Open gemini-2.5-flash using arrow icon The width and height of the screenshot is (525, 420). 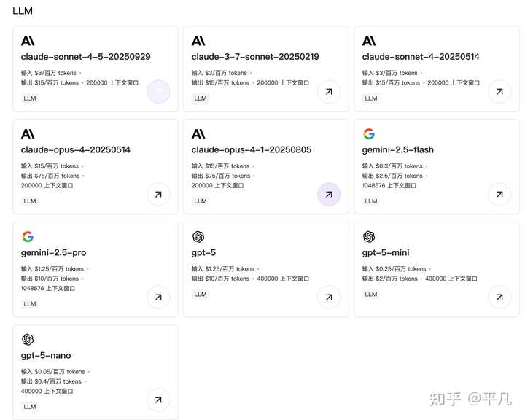(x=499, y=195)
